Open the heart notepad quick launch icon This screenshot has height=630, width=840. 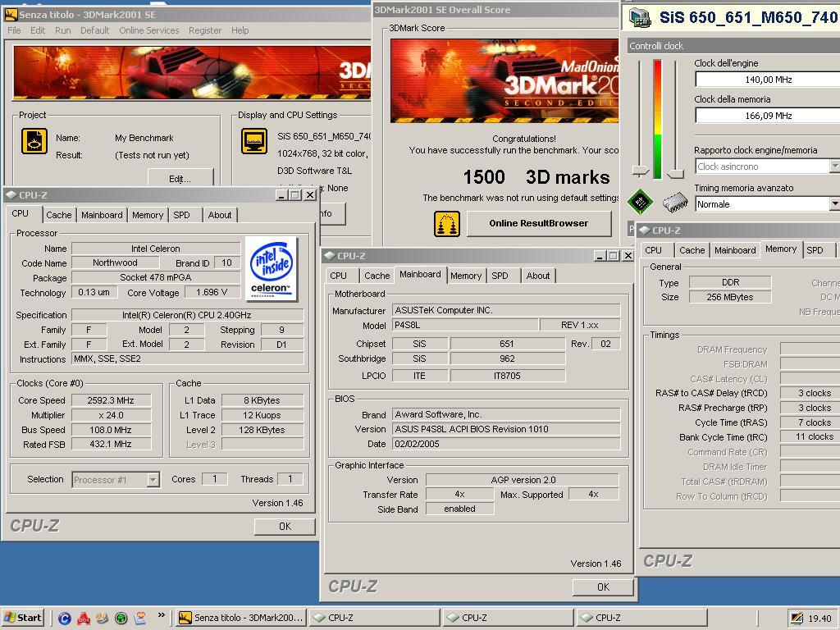tap(140, 619)
